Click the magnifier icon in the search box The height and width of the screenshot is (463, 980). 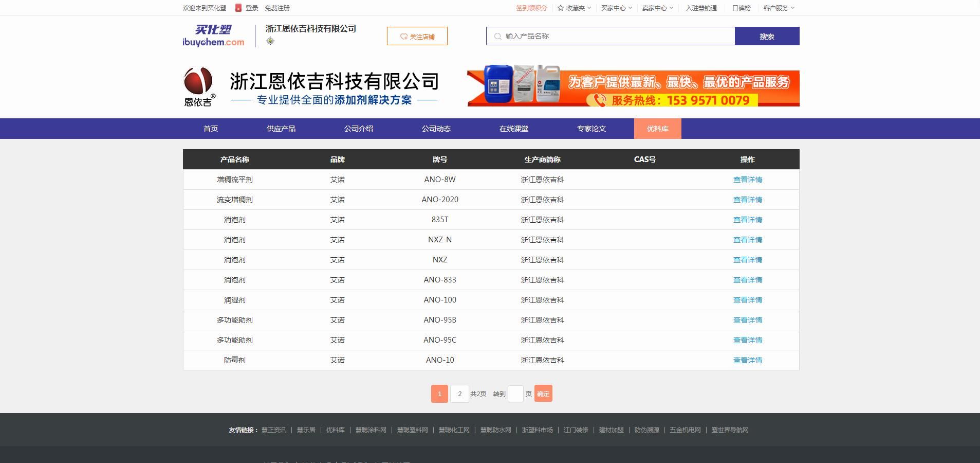pyautogui.click(x=497, y=36)
